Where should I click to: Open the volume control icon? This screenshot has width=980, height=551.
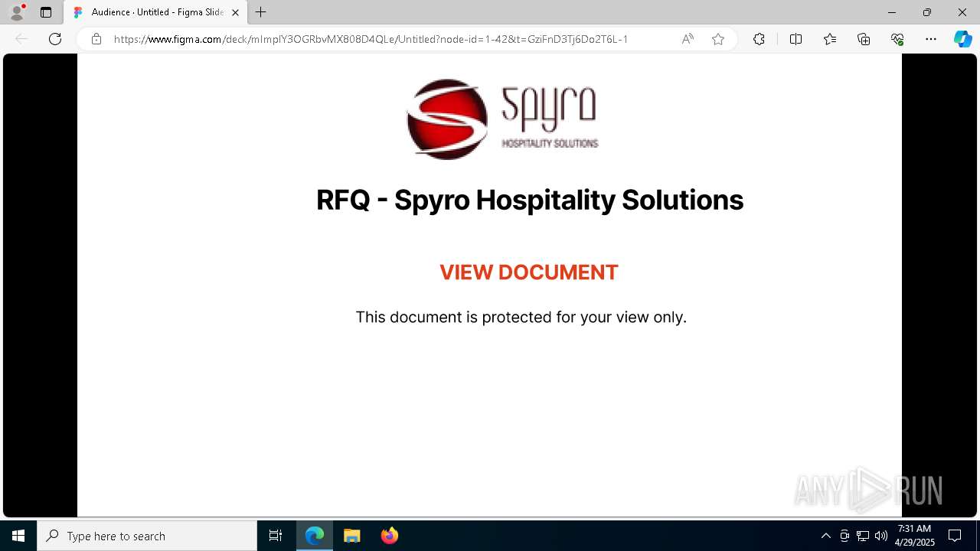click(881, 536)
